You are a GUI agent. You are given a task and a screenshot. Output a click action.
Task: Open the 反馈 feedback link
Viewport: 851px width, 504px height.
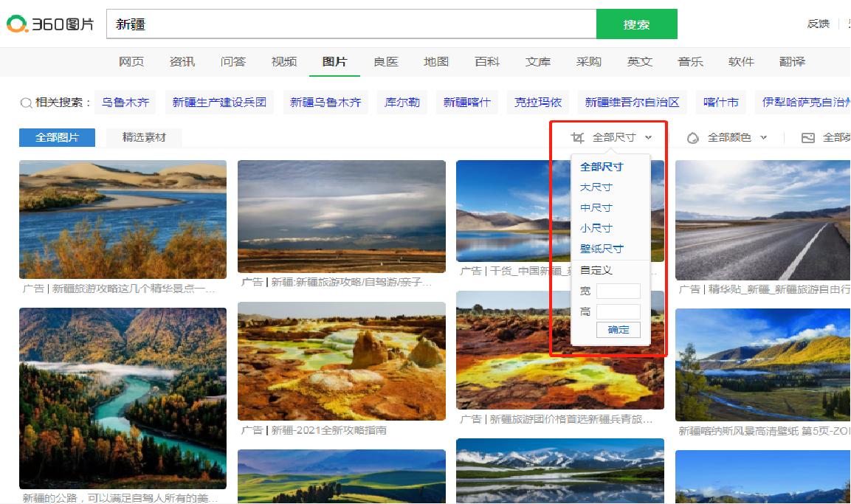(818, 23)
